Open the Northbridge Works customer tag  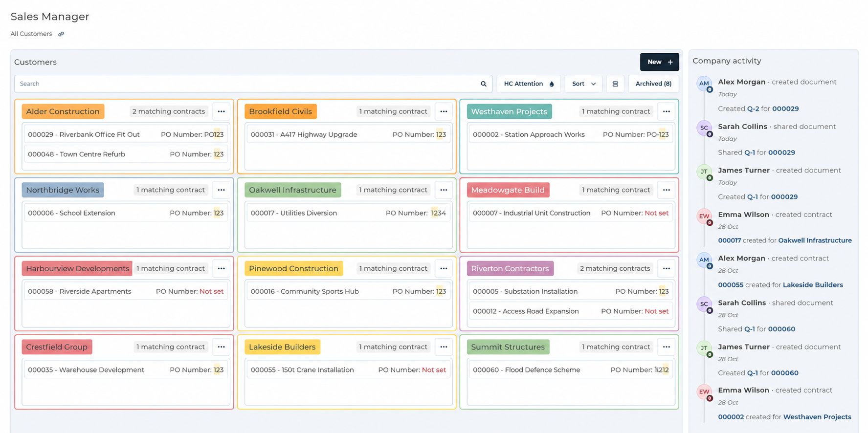pos(63,190)
